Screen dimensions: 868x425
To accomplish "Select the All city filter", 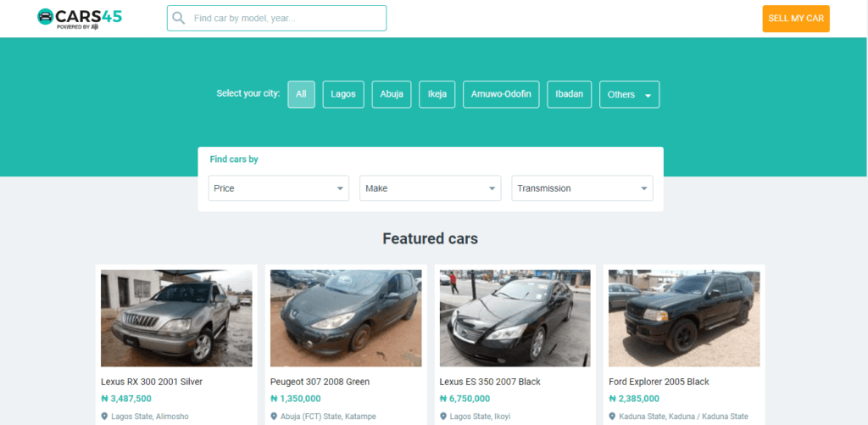I will (x=301, y=94).
